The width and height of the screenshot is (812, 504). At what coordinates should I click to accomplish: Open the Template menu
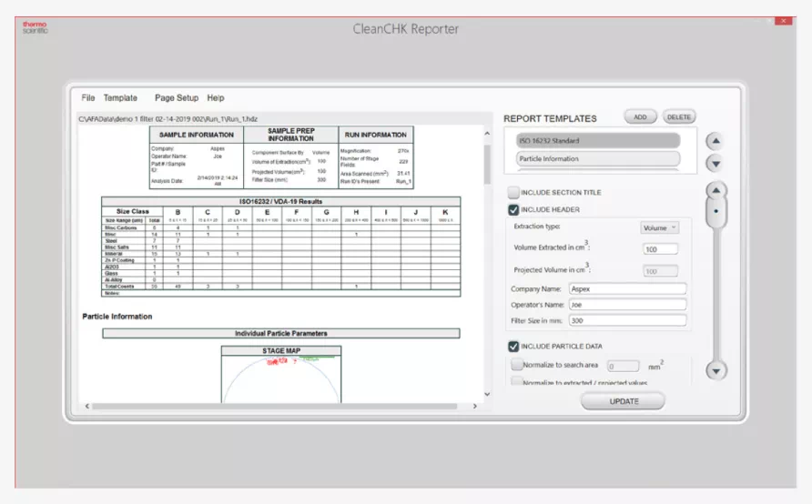click(120, 98)
